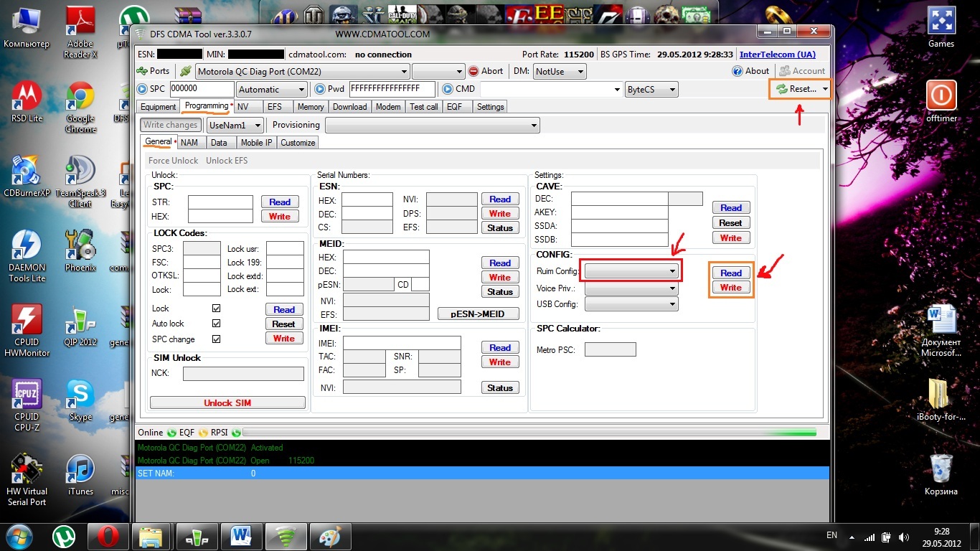Execute CMD using its blue arrow icon

(448, 89)
